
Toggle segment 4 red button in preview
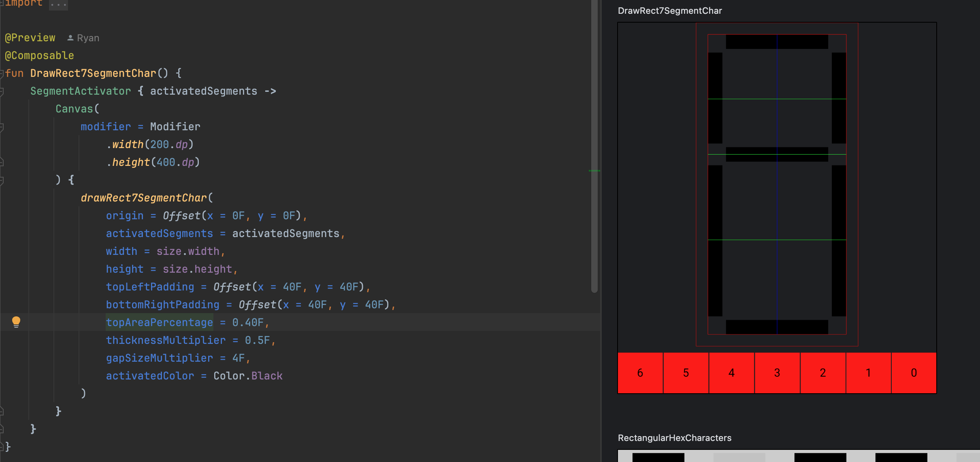pos(731,373)
